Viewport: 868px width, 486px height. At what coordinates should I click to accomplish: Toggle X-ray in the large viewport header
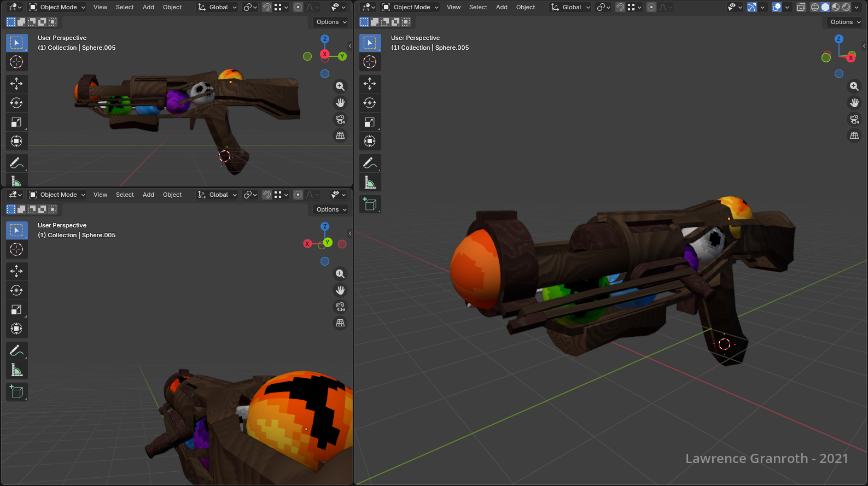tap(801, 7)
